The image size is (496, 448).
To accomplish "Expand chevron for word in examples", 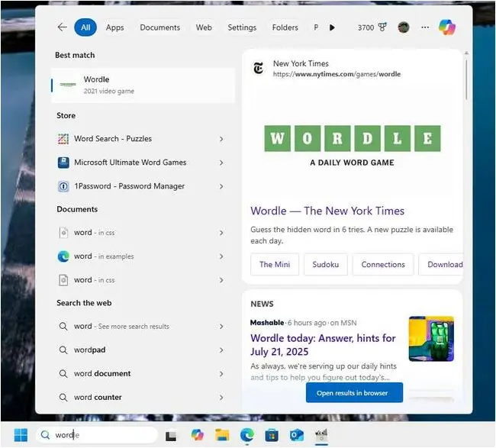I will tap(221, 256).
